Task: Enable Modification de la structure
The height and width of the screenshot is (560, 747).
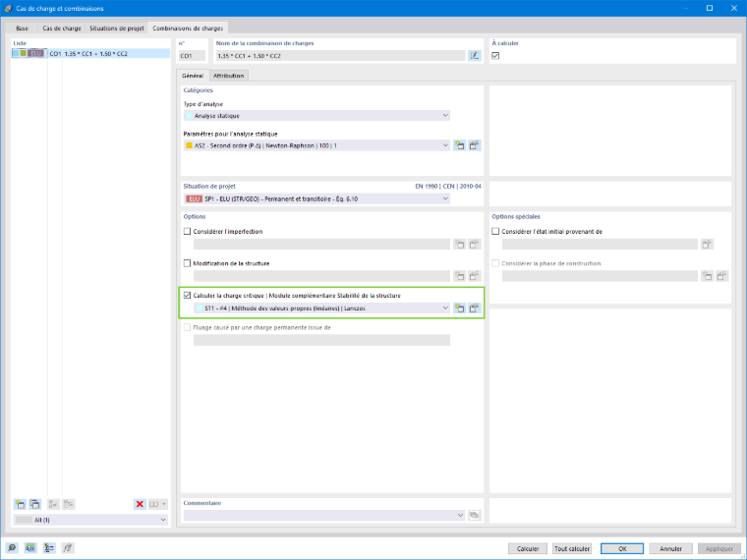Action: click(x=187, y=263)
